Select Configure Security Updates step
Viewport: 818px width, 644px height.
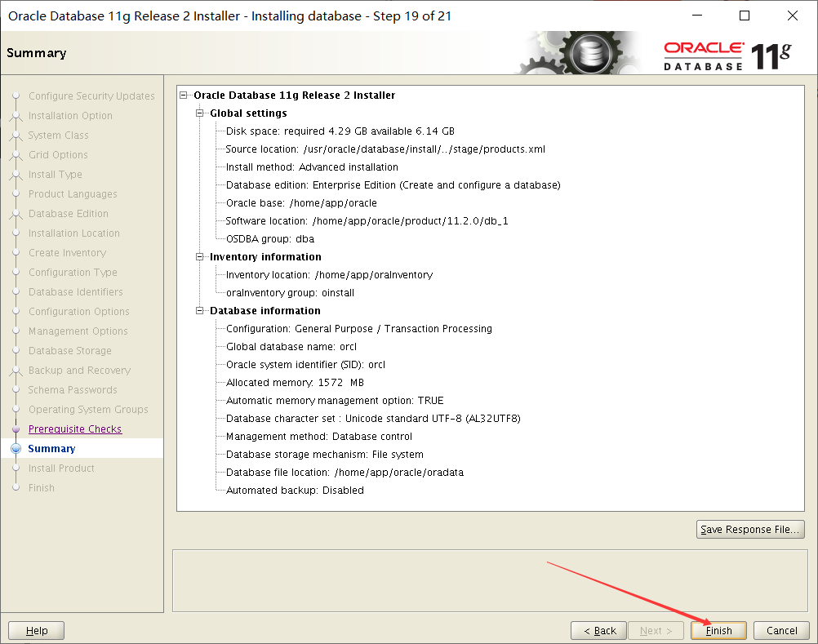pyautogui.click(x=91, y=96)
